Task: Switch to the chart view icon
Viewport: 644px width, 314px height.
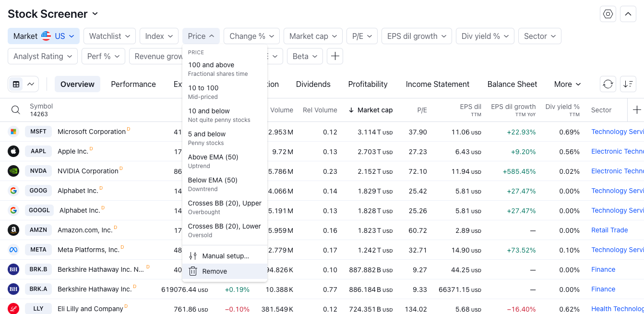Action: coord(31,84)
